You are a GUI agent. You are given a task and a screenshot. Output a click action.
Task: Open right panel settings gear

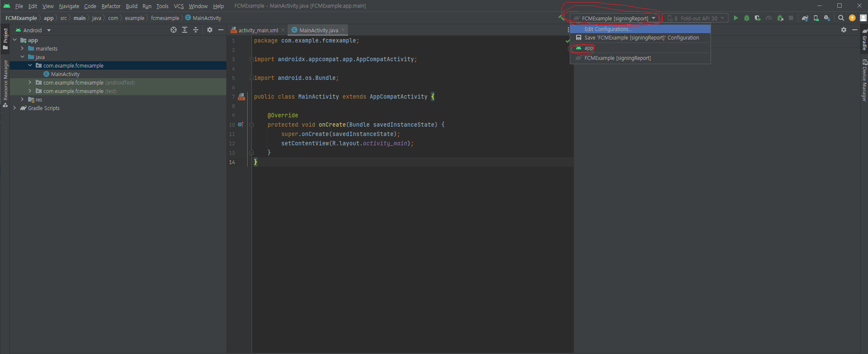(844, 30)
